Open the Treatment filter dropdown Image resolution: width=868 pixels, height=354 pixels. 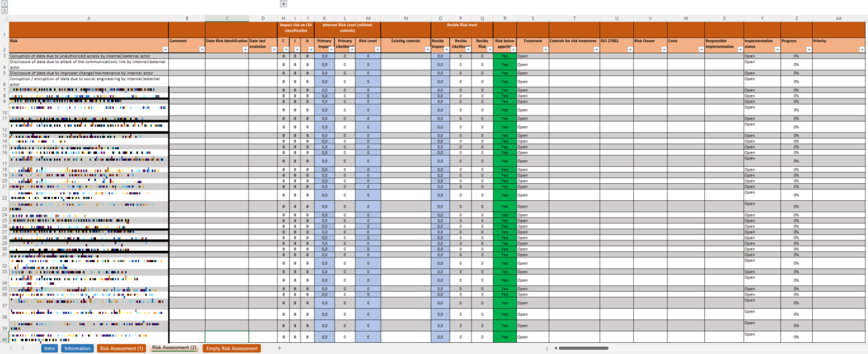point(545,49)
